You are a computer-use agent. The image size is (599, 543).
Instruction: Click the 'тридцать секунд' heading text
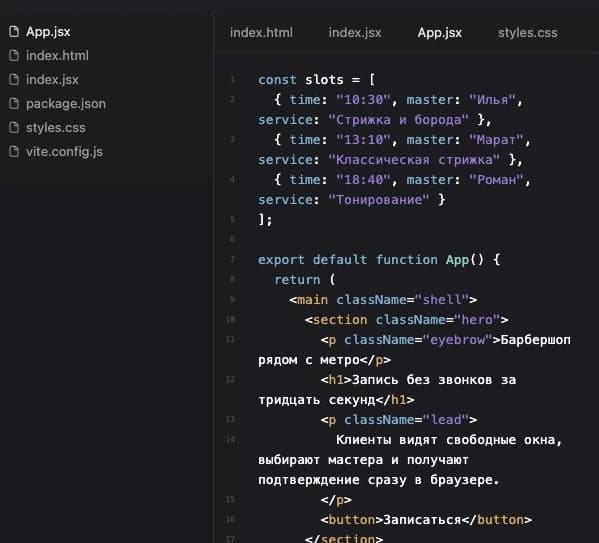click(x=317, y=400)
